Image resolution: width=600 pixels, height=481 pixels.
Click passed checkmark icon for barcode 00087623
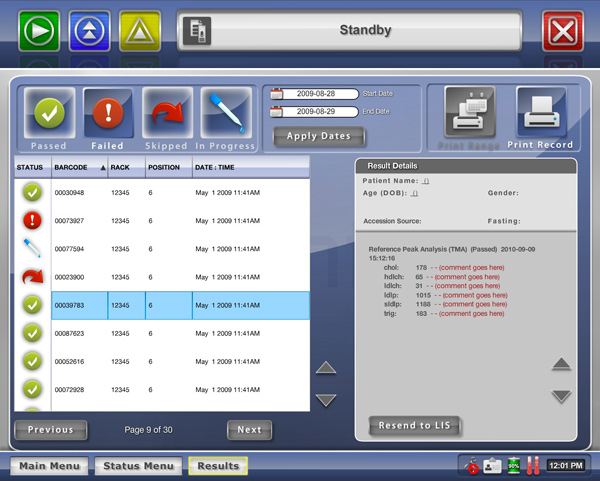[x=33, y=333]
